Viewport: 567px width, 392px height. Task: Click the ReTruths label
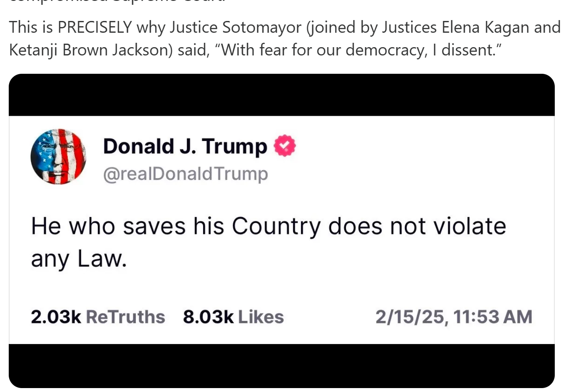(125, 317)
